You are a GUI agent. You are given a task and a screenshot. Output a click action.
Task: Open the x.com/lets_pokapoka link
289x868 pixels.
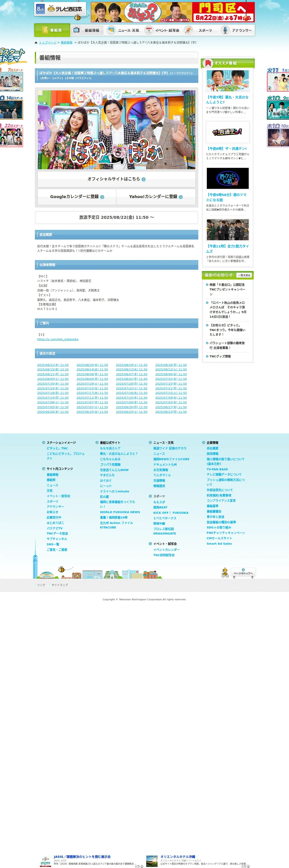[x=58, y=339]
